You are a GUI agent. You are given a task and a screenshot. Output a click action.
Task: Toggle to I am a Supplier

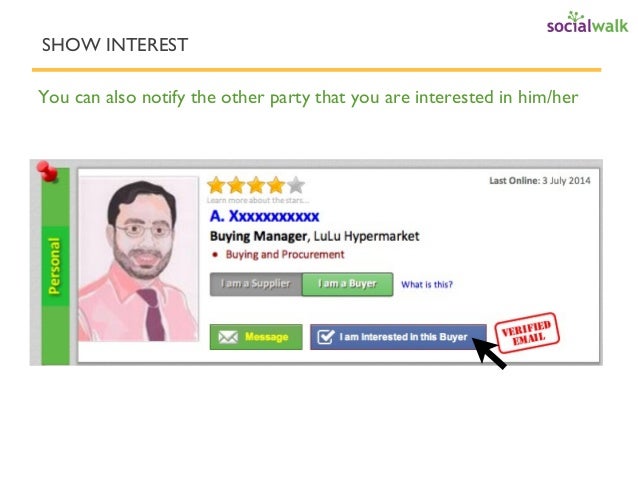coord(256,284)
